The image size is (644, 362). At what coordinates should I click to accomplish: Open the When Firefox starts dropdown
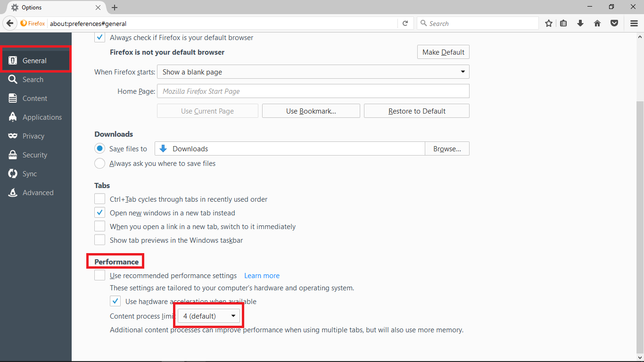coord(313,72)
